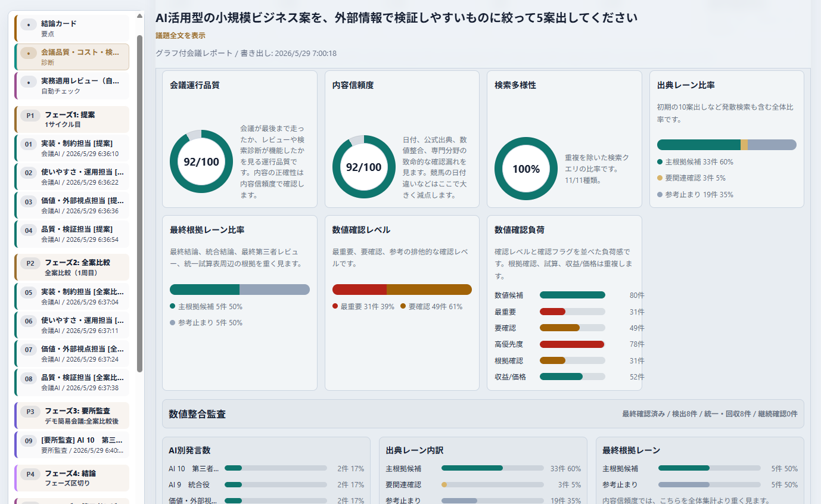821x504 pixels.
Task: Click legend 要関連確認 3件 5%
Action: [691, 178]
